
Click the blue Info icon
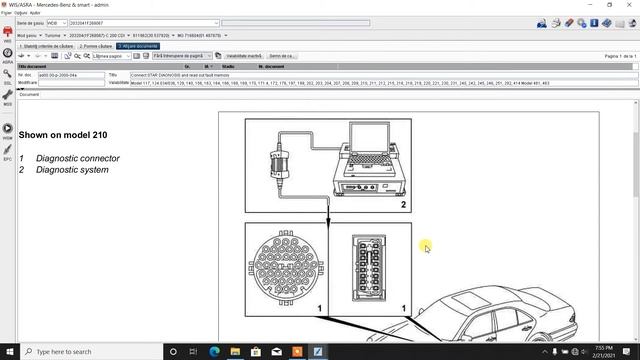(594, 23)
